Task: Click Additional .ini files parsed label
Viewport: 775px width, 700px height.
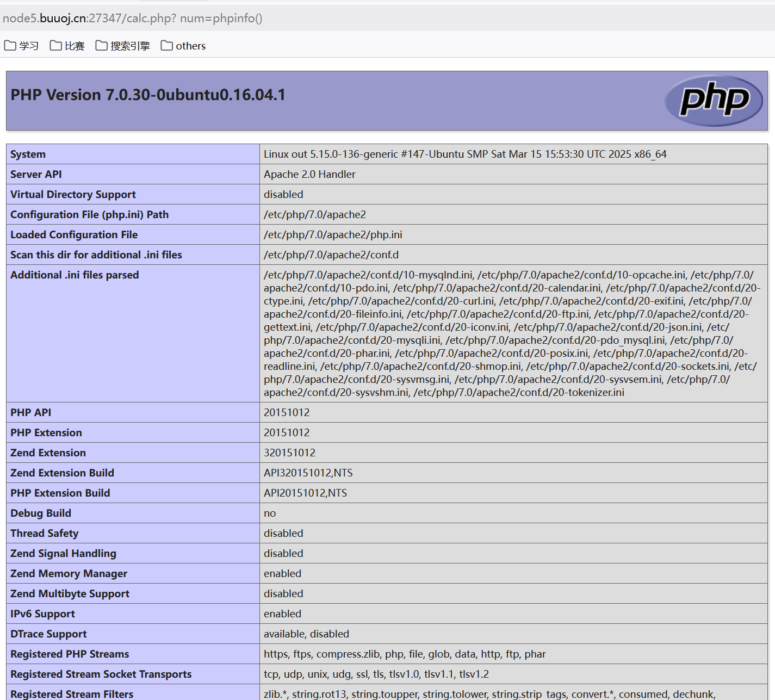Action: [x=75, y=275]
